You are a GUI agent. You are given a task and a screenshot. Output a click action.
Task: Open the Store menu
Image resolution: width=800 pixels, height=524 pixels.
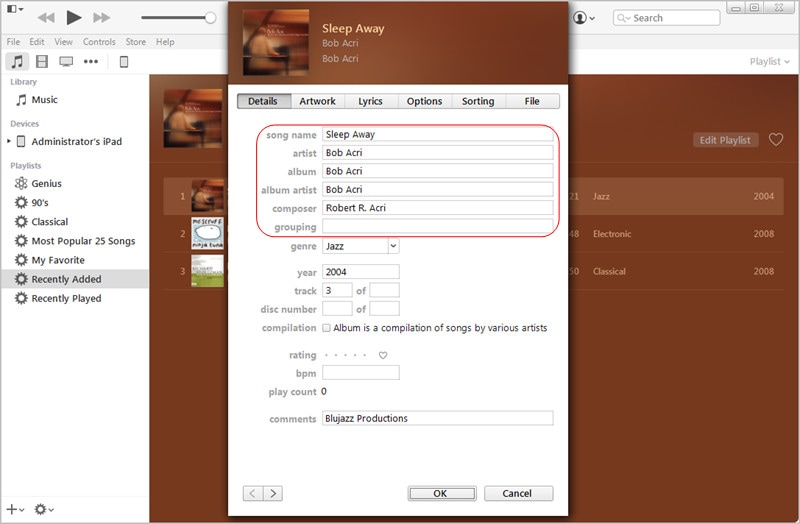pos(136,42)
